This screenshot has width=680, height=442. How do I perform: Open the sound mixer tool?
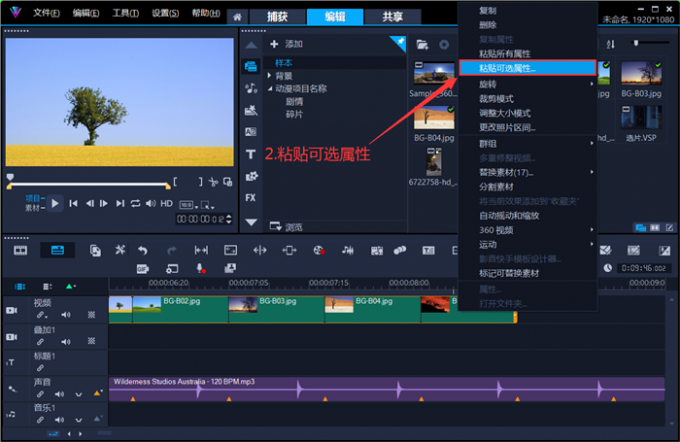tap(348, 250)
